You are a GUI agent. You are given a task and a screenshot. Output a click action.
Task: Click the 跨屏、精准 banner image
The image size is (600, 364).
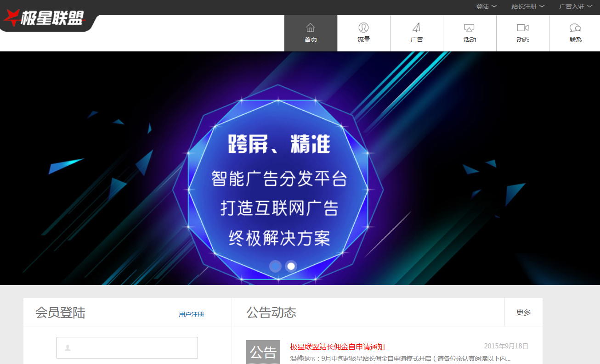coord(278,188)
